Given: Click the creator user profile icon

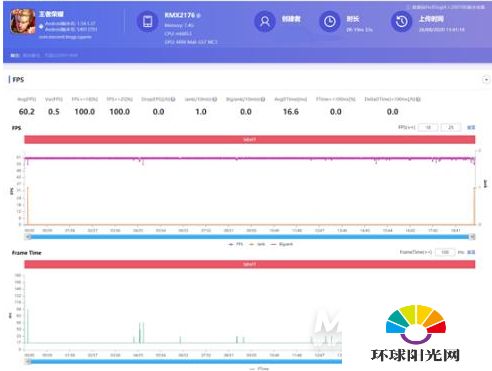Looking at the screenshot, I should click(265, 22).
